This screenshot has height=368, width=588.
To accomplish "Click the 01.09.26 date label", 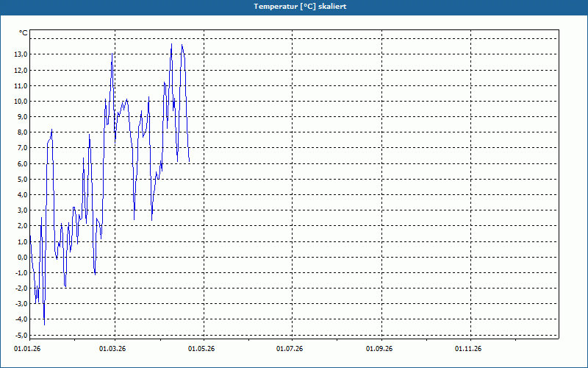I will [x=379, y=349].
